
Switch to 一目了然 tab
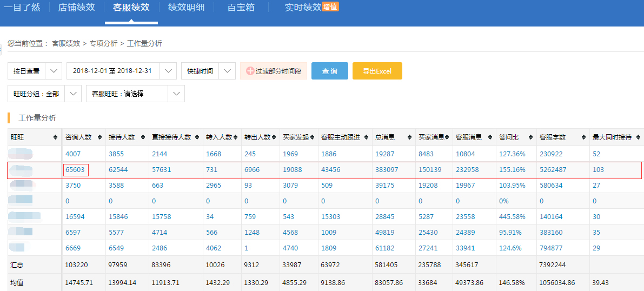22,8
